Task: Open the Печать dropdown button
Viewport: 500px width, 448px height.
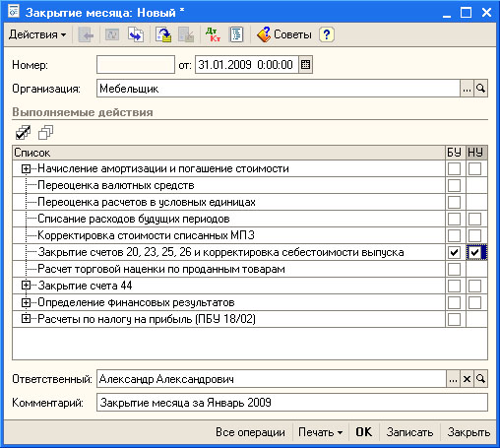Action: point(321,432)
